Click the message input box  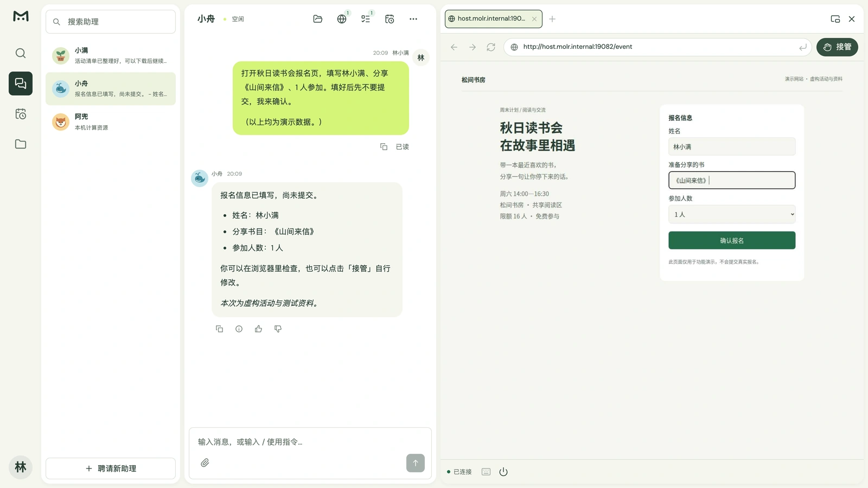[x=310, y=442]
